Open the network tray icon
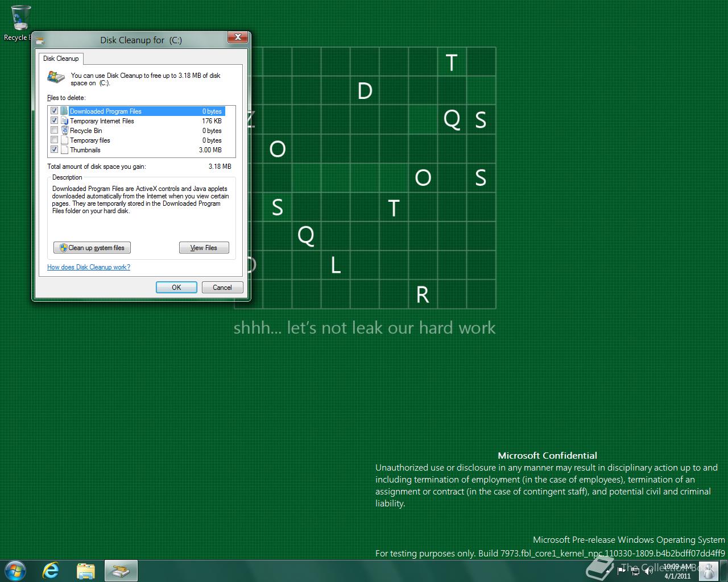 pyautogui.click(x=636, y=571)
